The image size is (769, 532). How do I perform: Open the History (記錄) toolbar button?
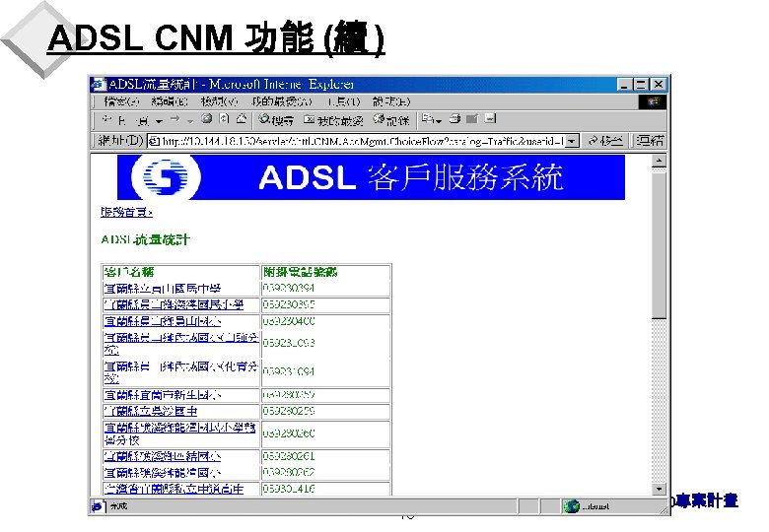point(390,119)
